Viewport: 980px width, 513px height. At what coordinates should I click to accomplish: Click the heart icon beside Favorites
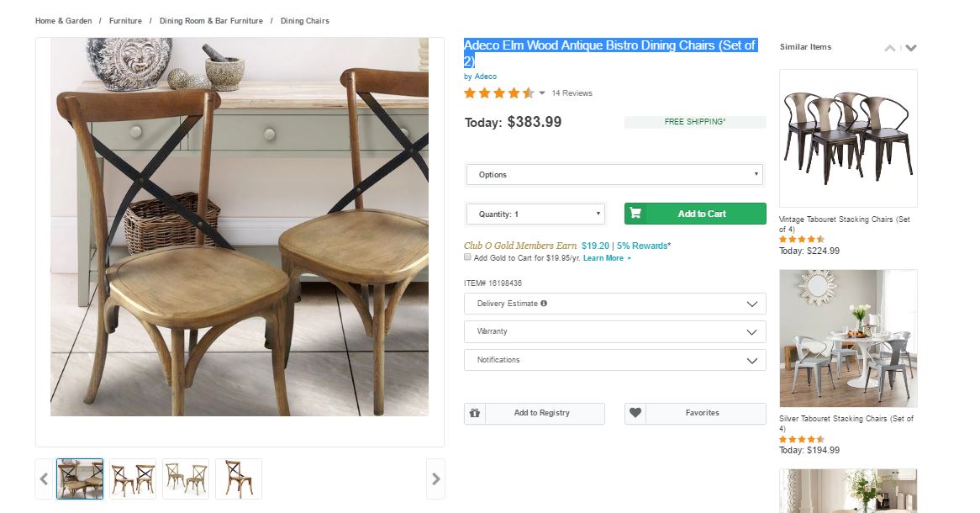635,413
